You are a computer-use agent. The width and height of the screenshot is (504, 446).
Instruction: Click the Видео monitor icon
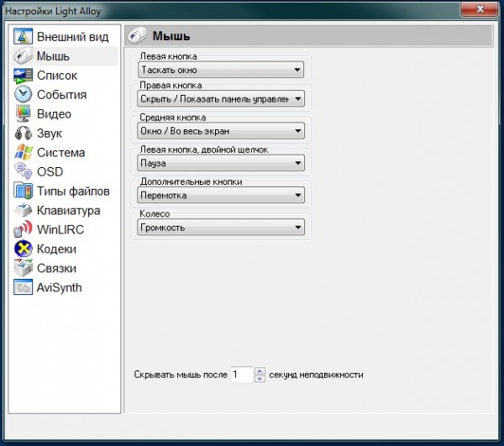[x=23, y=113]
